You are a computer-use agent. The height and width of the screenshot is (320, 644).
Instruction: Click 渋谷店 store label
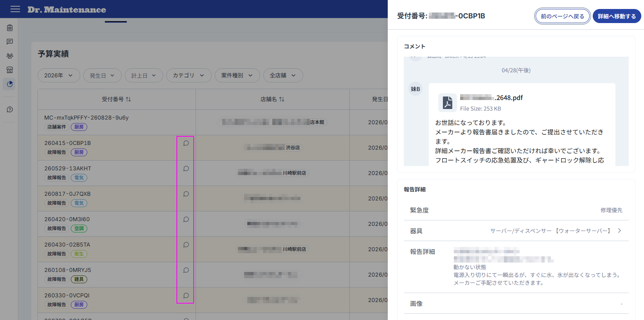coord(293,148)
